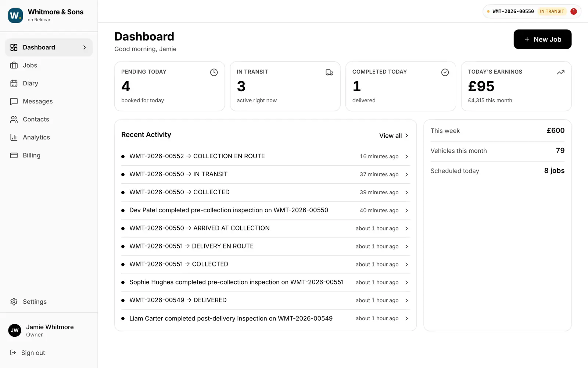Viewport: 588px width, 368px height.
Task: Click the Contacts people icon
Action: tap(14, 120)
